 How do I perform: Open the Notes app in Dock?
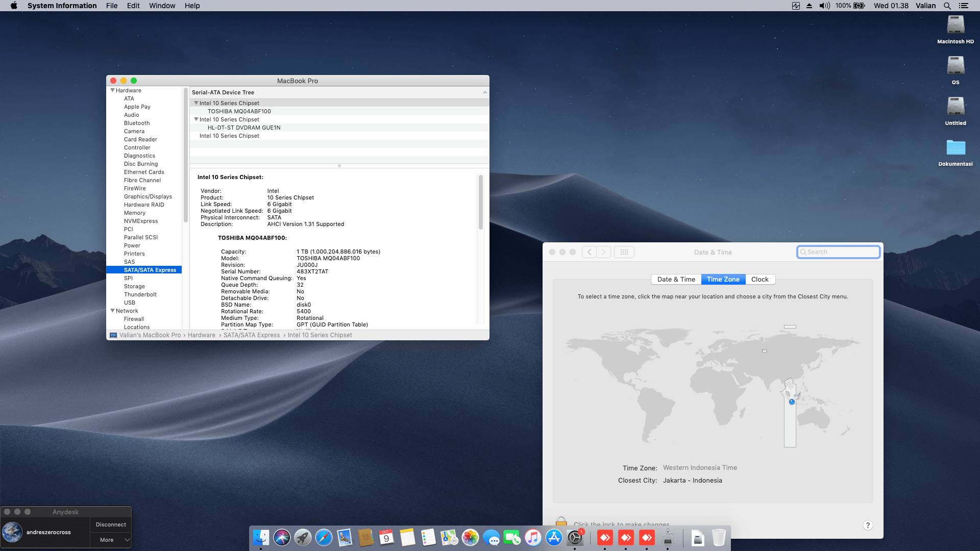[407, 537]
